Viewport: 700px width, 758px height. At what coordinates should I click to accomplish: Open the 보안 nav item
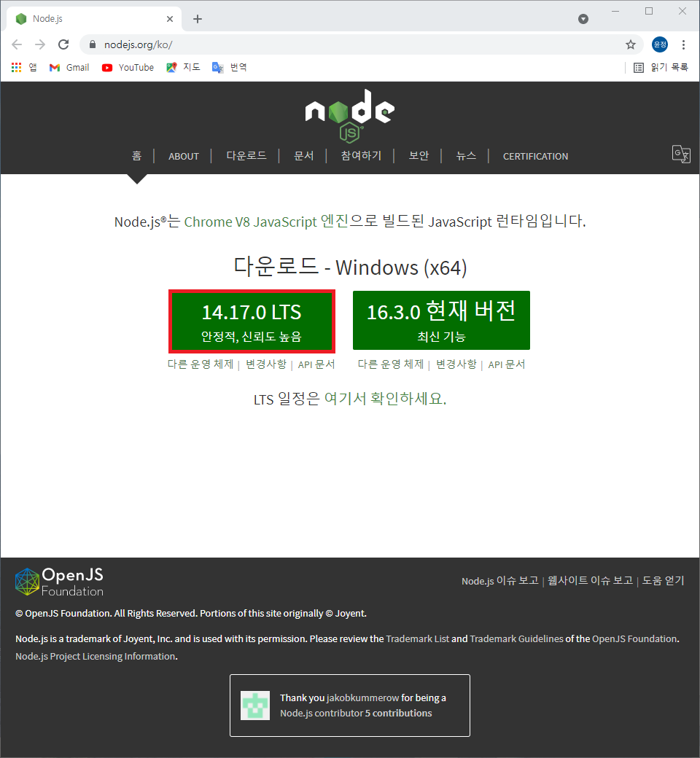click(x=419, y=156)
